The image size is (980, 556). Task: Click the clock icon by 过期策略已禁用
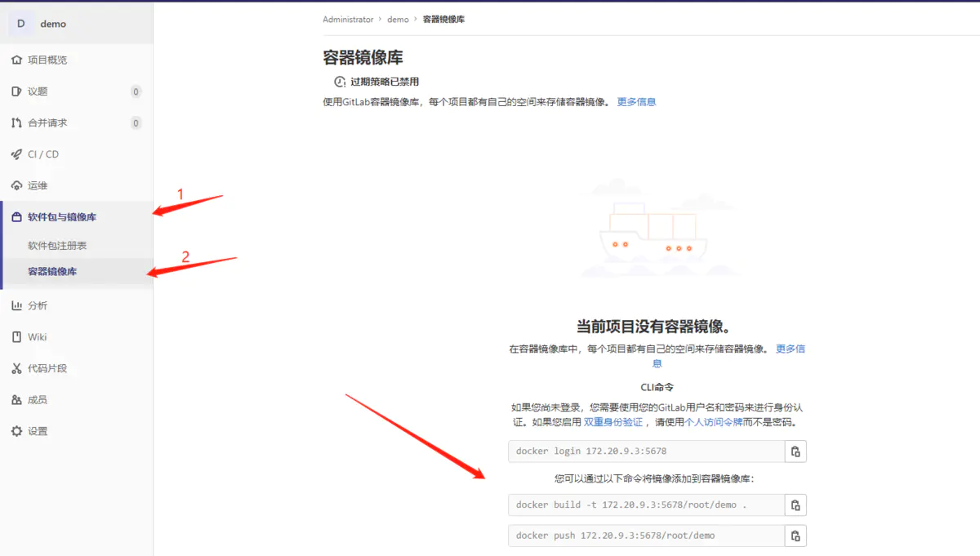[340, 82]
